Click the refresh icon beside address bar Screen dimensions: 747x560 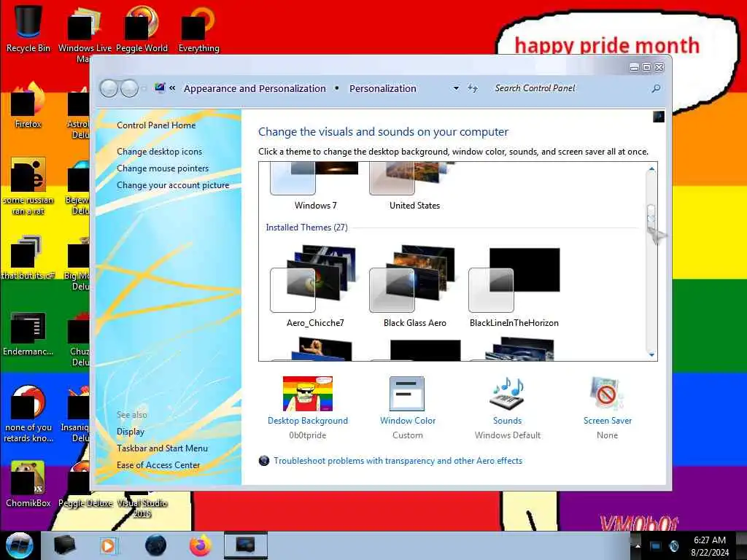pos(472,88)
